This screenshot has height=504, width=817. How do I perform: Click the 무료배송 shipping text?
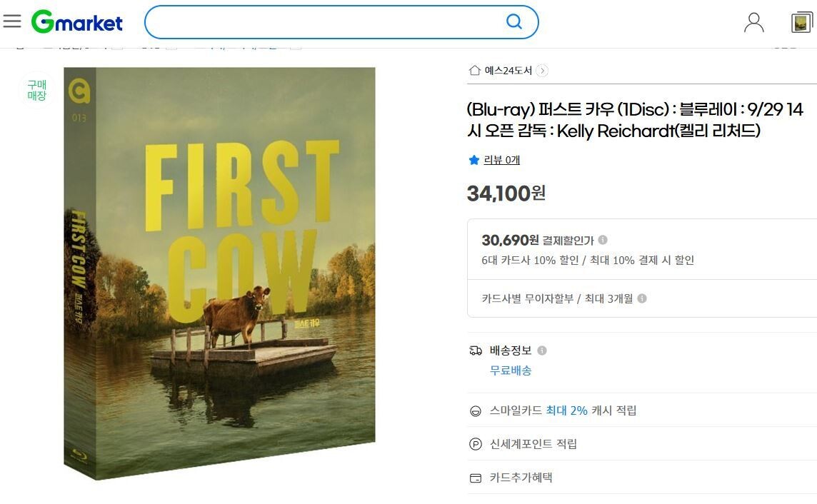511,371
